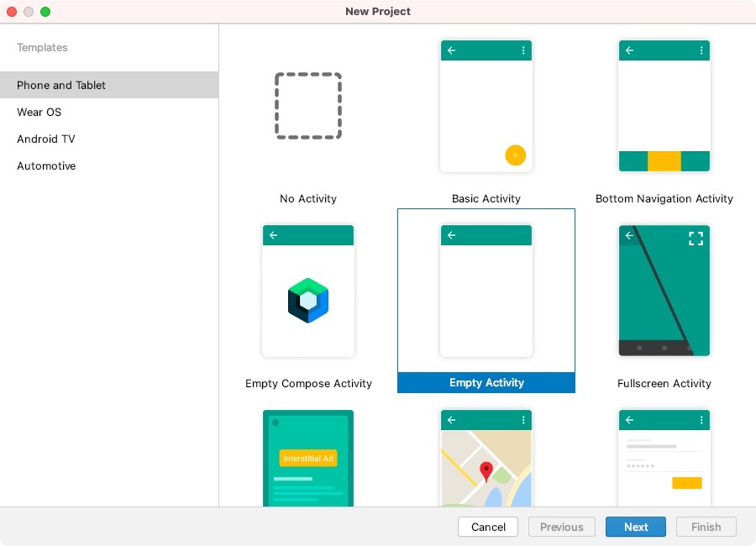Click the Fullscreen Activity label
Viewport: 756px width, 546px height.
(x=664, y=383)
